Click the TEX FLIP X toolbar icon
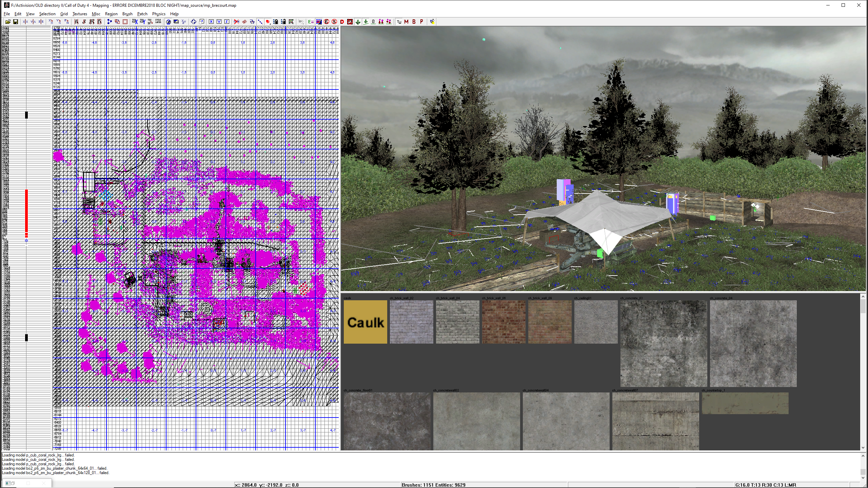 (135, 22)
